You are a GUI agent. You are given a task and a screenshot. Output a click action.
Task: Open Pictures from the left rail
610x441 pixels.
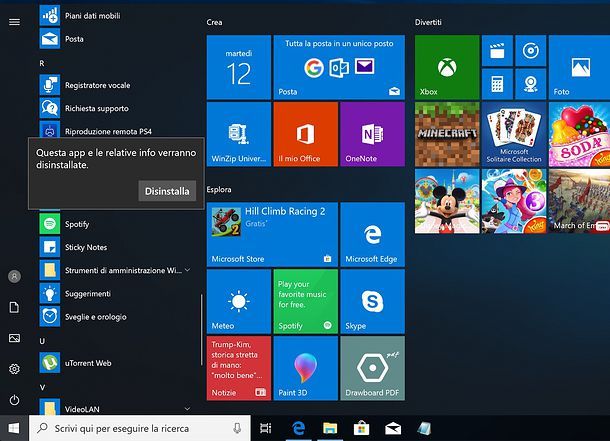(14, 338)
